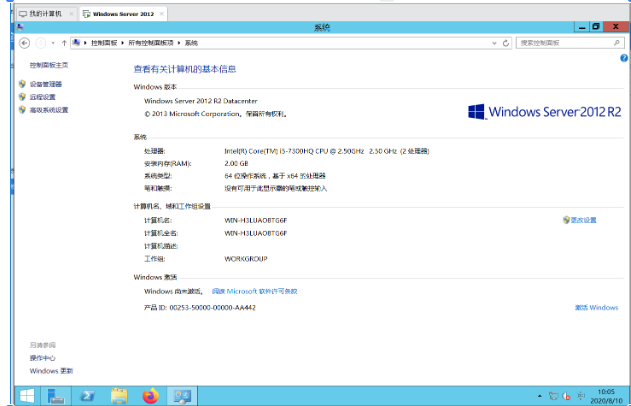631x406 pixels.
Task: Open 远程设置 link
Action: (x=42, y=97)
